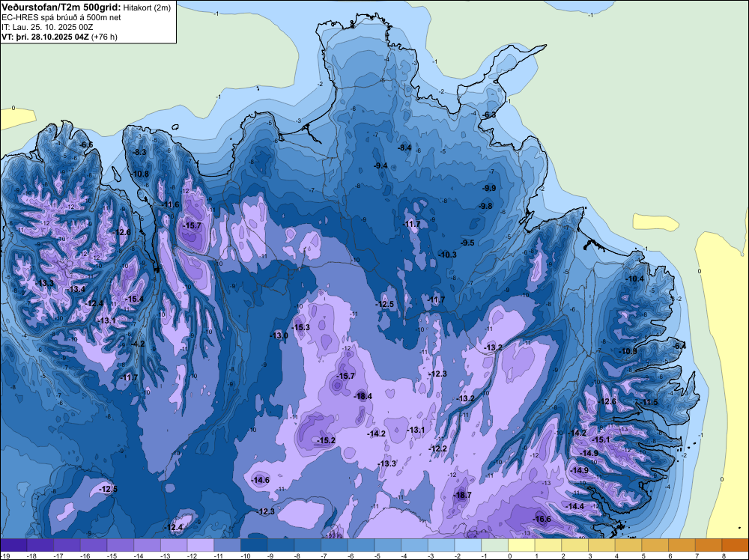The height and width of the screenshot is (560, 749).
Task: Click the -4.2 temperature value on the map
Action: [138, 344]
